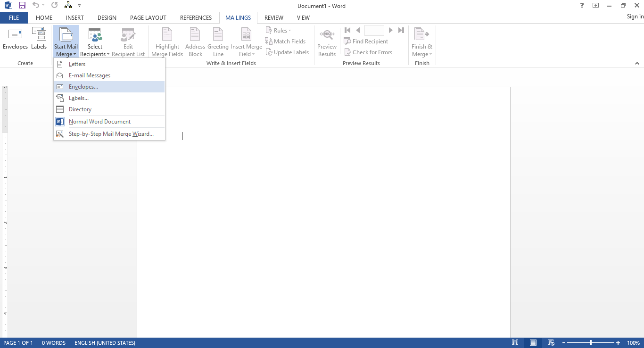
Task: Switch to Web Layout view
Action: [x=550, y=343]
